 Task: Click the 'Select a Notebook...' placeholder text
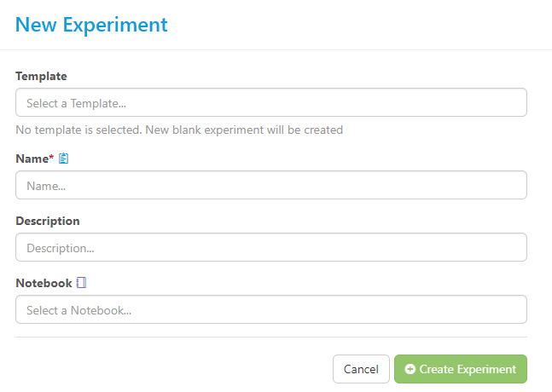point(79,310)
